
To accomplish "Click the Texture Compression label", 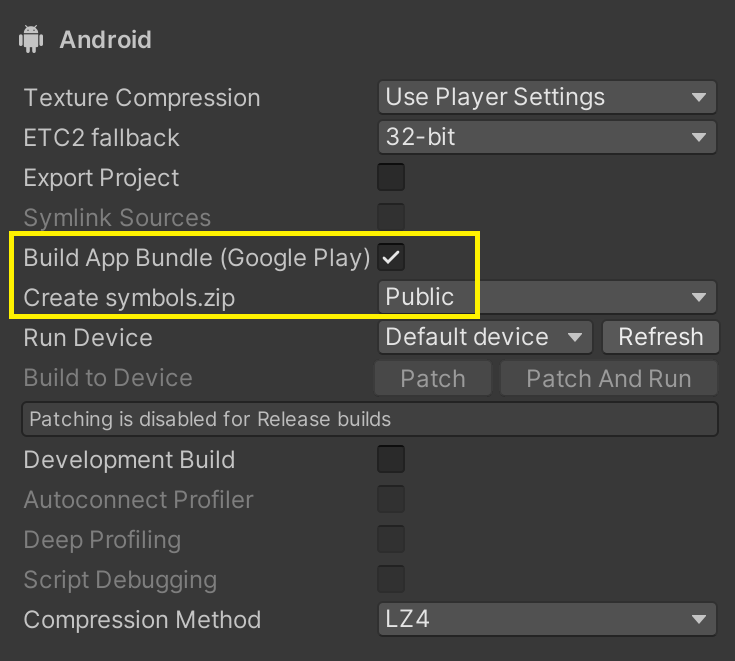I will [142, 98].
